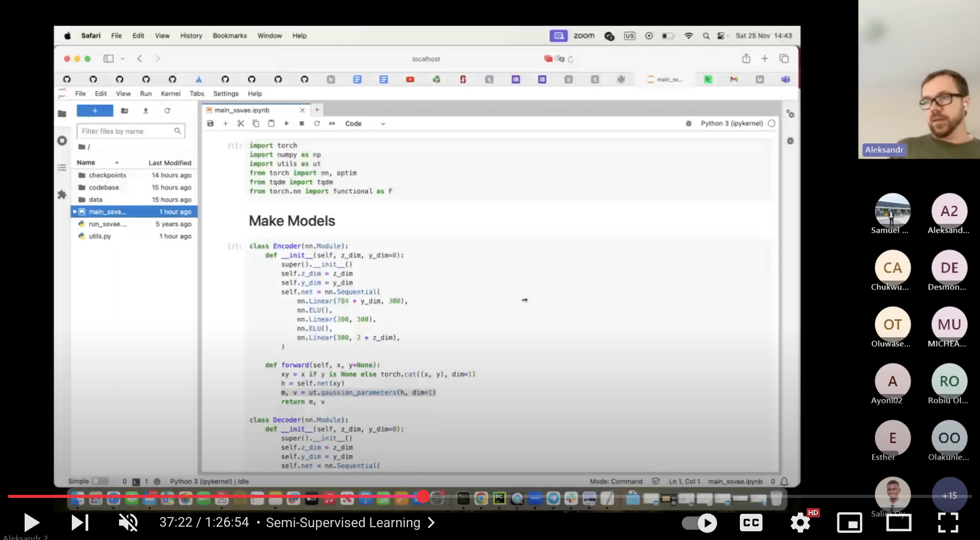The height and width of the screenshot is (540, 980).
Task: Open the extension manager puzzle icon
Action: pyautogui.click(x=62, y=195)
